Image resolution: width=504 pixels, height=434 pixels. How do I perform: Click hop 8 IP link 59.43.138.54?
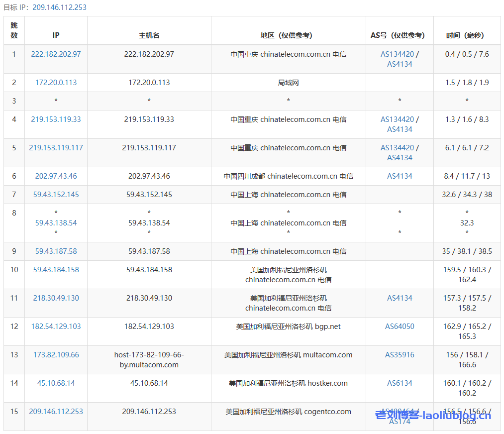[56, 223]
